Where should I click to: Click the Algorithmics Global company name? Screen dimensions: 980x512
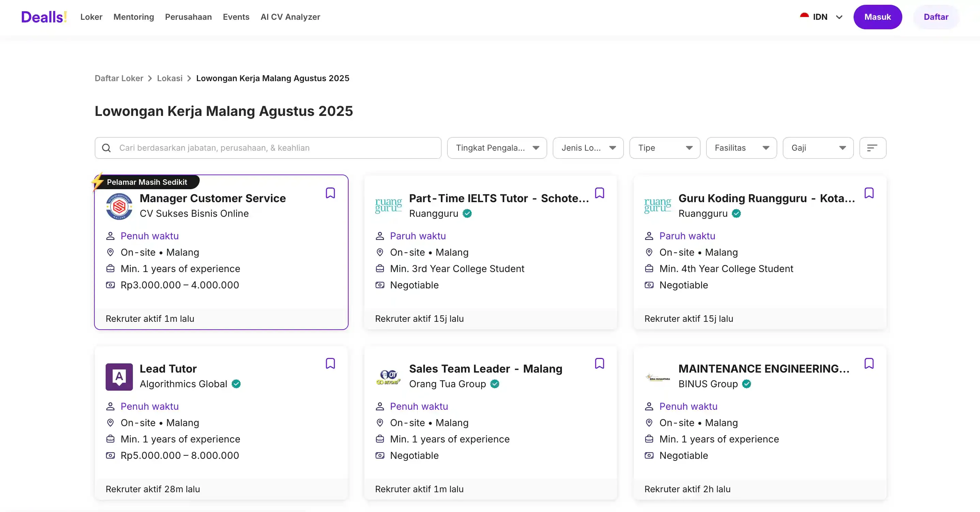(183, 384)
